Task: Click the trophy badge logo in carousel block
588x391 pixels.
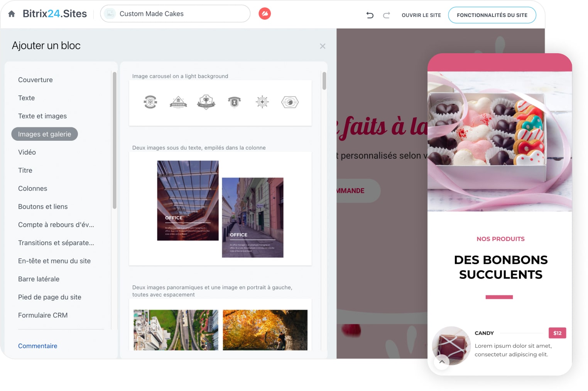Action: (206, 102)
